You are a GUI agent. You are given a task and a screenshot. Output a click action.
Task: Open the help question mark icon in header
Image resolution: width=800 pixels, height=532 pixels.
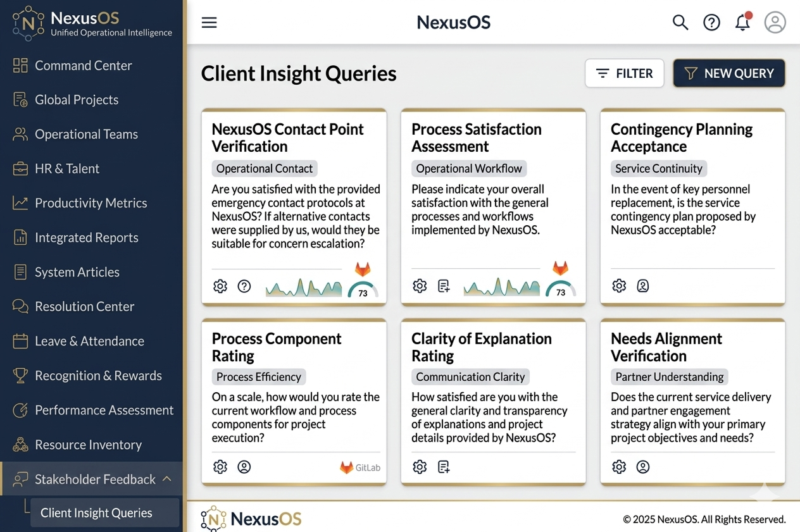click(711, 23)
